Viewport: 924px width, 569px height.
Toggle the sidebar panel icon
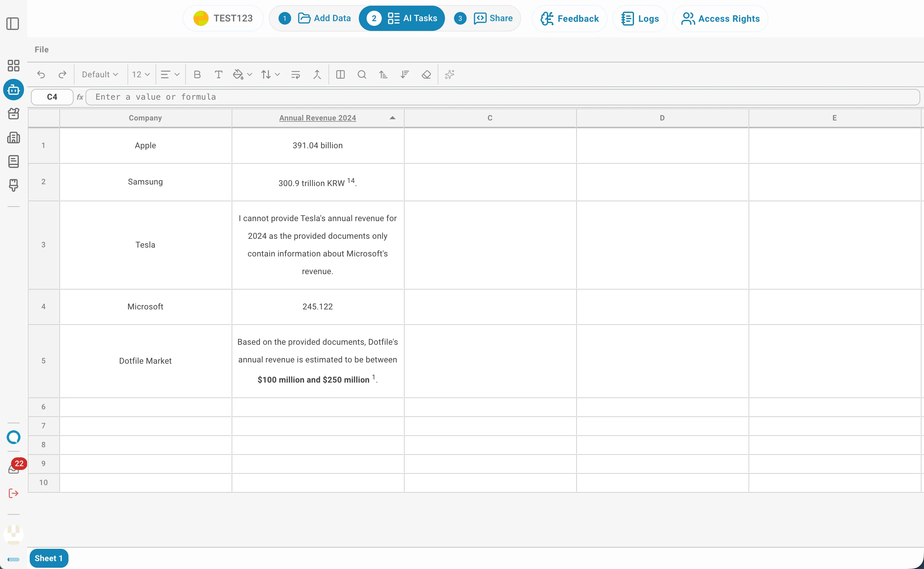pos(13,24)
